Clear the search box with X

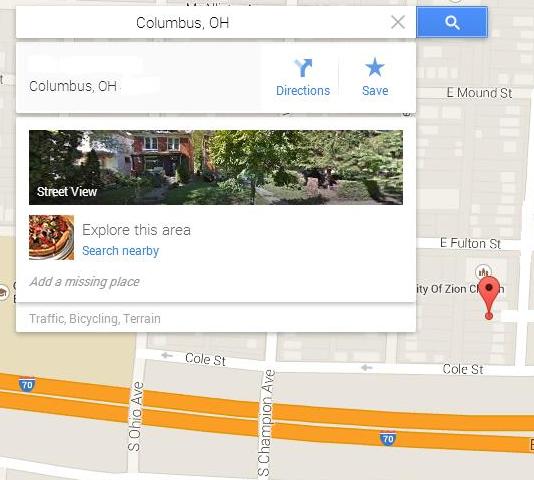click(398, 22)
